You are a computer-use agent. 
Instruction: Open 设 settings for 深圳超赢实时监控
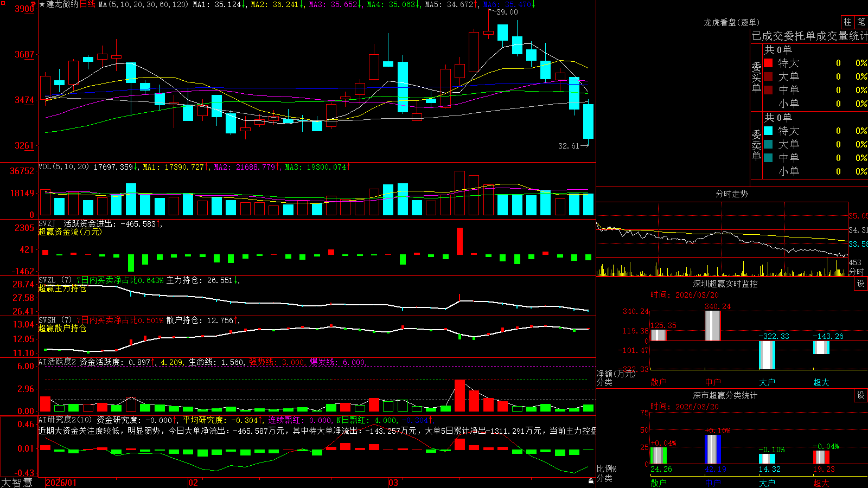coord(861,284)
